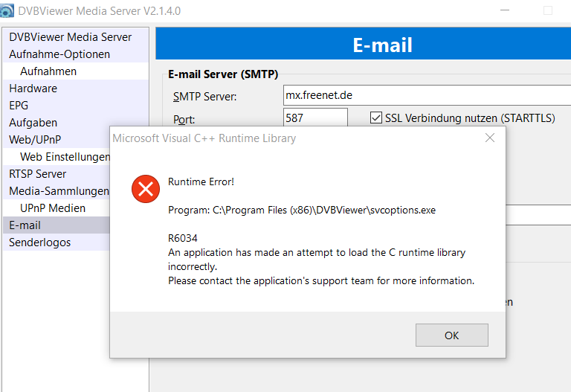This screenshot has width=571, height=392.
Task: Open UPnP Medien sub-item
Action: point(57,208)
